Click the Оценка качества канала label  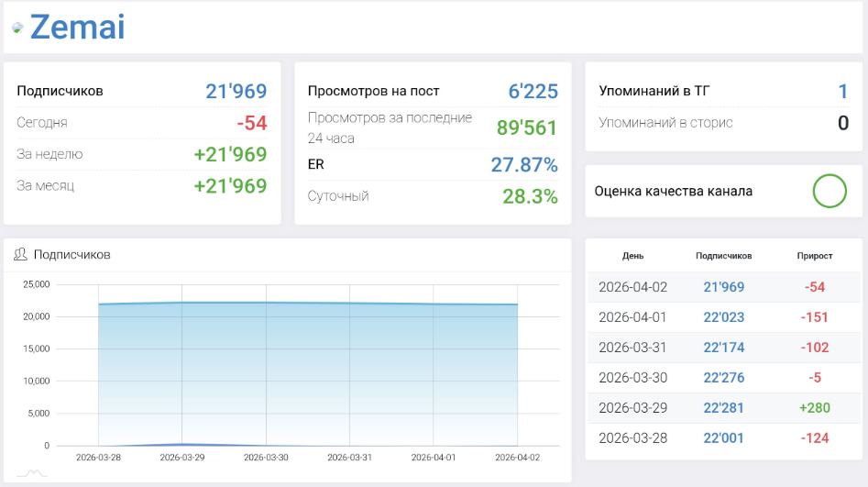[673, 191]
